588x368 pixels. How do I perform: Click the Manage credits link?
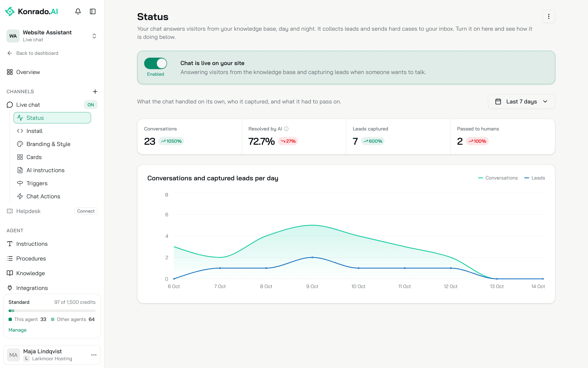(18, 330)
